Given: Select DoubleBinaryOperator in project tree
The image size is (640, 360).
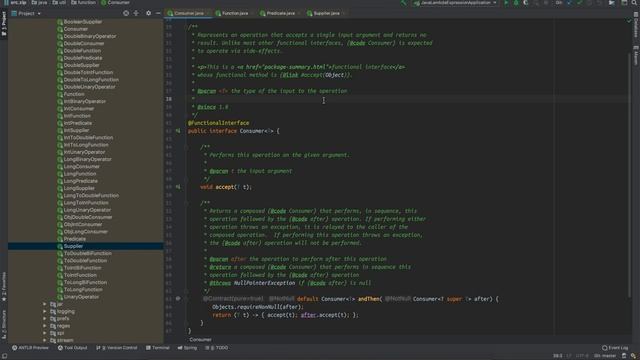Looking at the screenshot, I should click(x=90, y=36).
